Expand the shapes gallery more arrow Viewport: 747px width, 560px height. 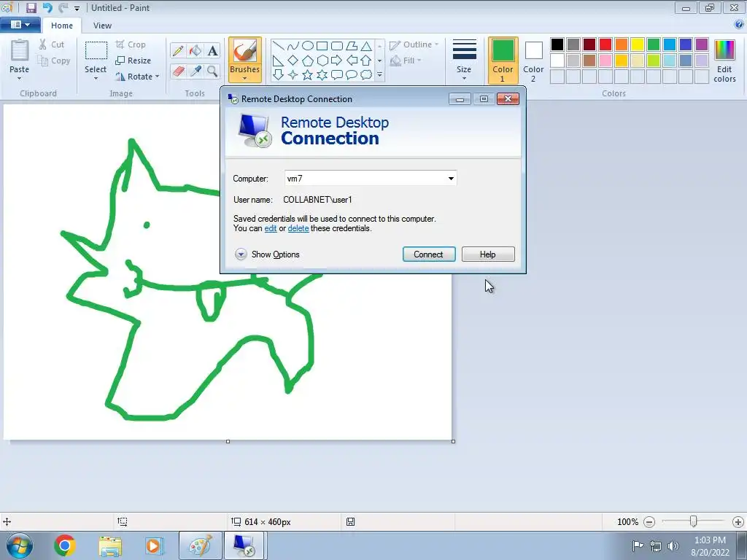click(x=379, y=75)
